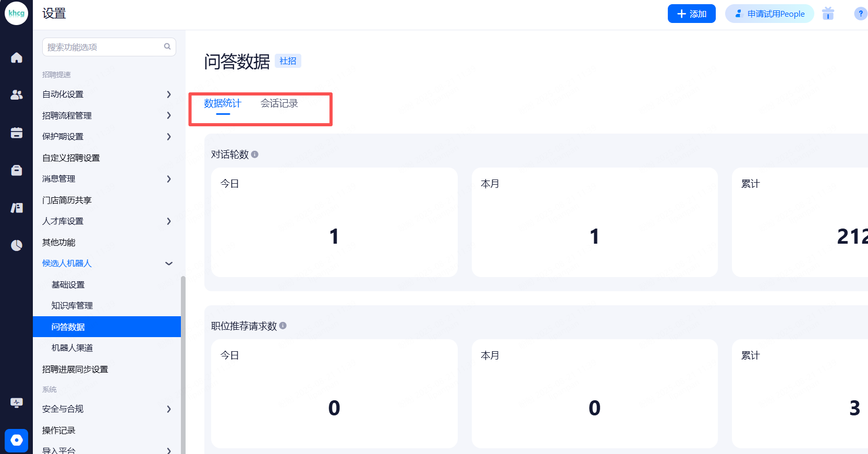Click the home icon in left sidebar
The image size is (868, 454).
pos(17,57)
